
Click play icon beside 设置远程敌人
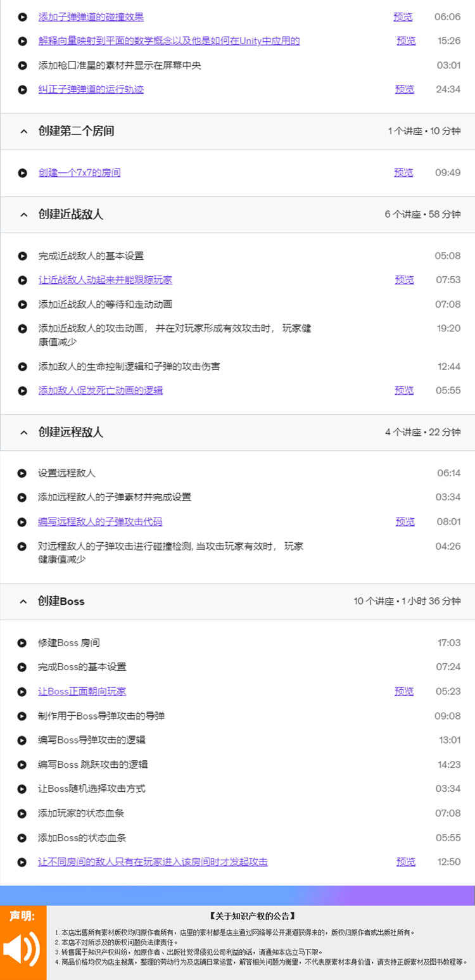tap(23, 473)
